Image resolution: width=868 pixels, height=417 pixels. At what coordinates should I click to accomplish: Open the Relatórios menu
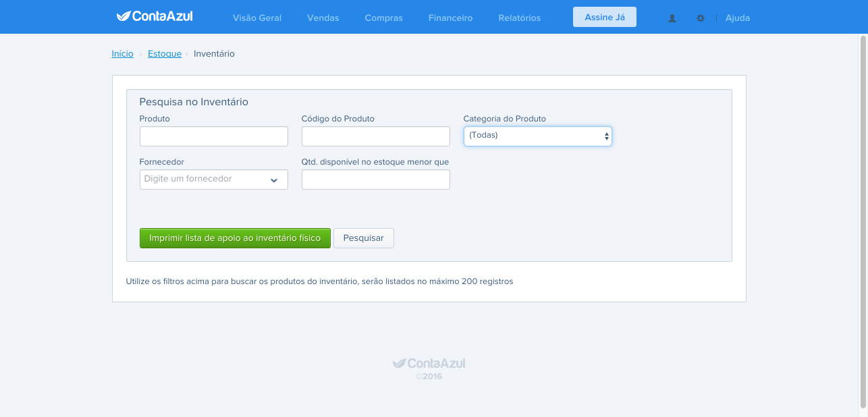click(520, 18)
